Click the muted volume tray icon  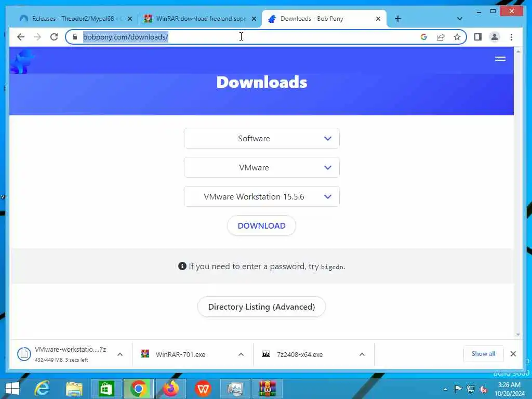483,389
